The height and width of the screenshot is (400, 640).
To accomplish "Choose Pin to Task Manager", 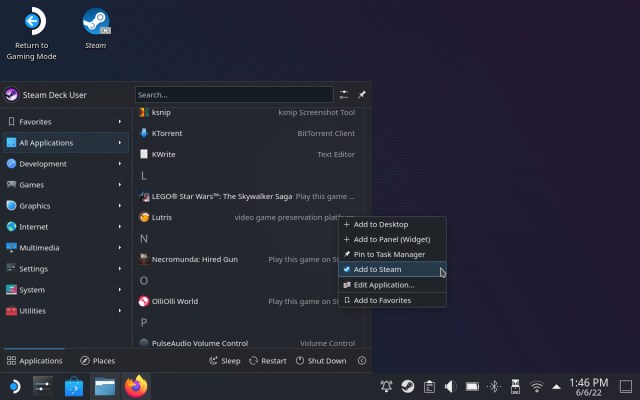I will pyautogui.click(x=392, y=254).
